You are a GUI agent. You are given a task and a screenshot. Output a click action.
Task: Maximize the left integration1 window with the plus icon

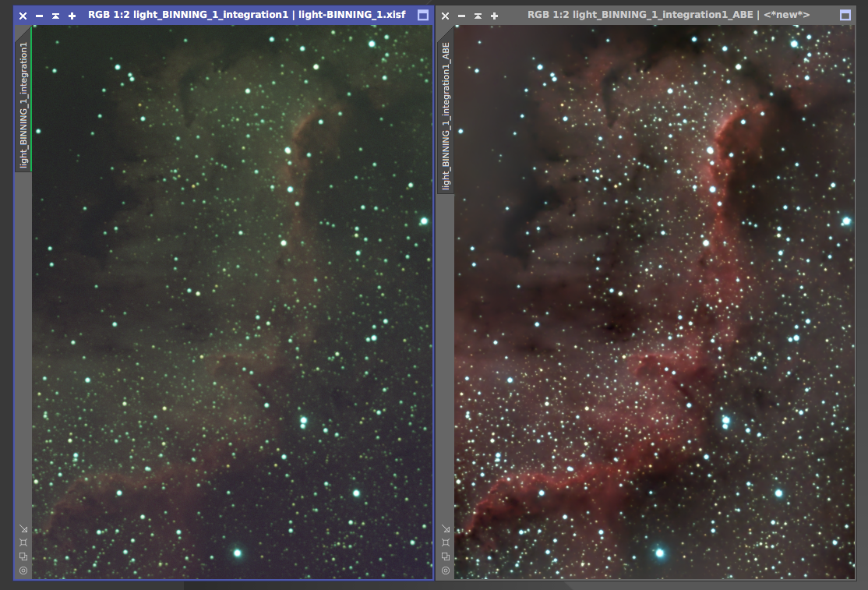tap(72, 16)
